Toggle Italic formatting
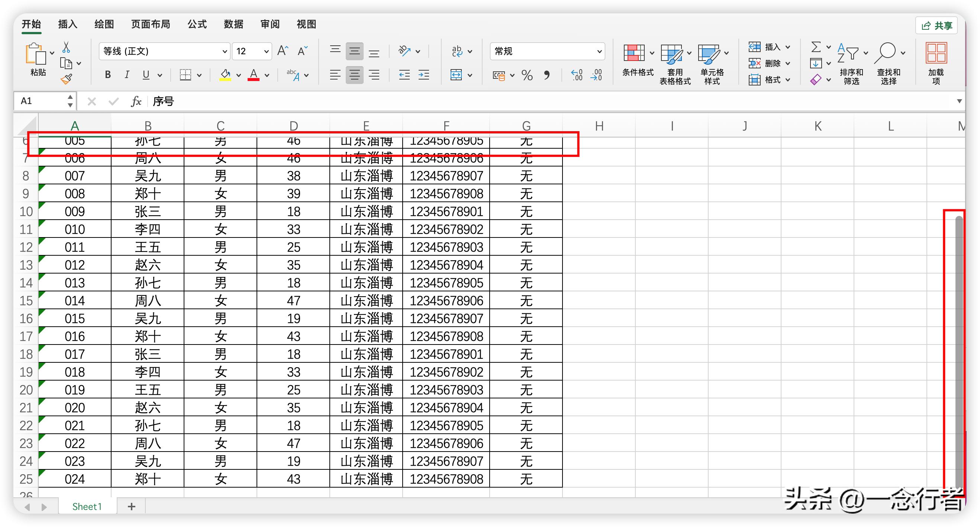 pos(127,75)
